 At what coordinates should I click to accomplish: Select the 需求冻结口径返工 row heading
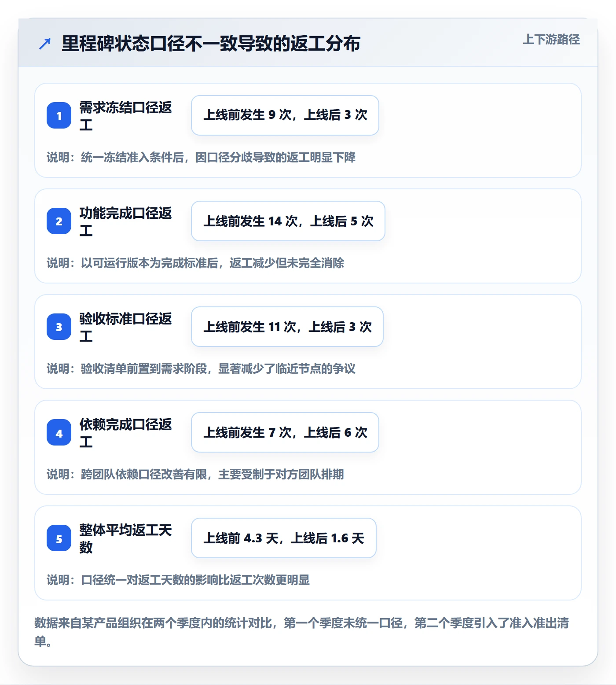tap(126, 116)
